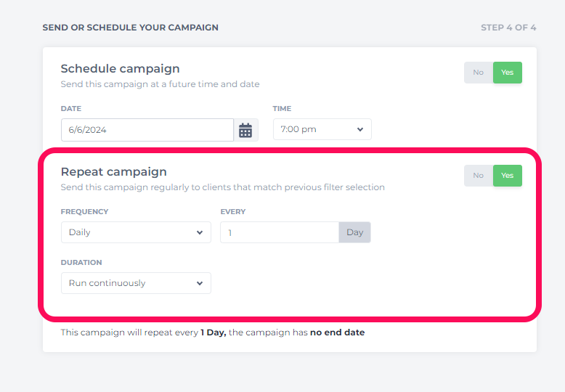Click the Repeat campaign heading
This screenshot has width=565, height=392.
(113, 171)
